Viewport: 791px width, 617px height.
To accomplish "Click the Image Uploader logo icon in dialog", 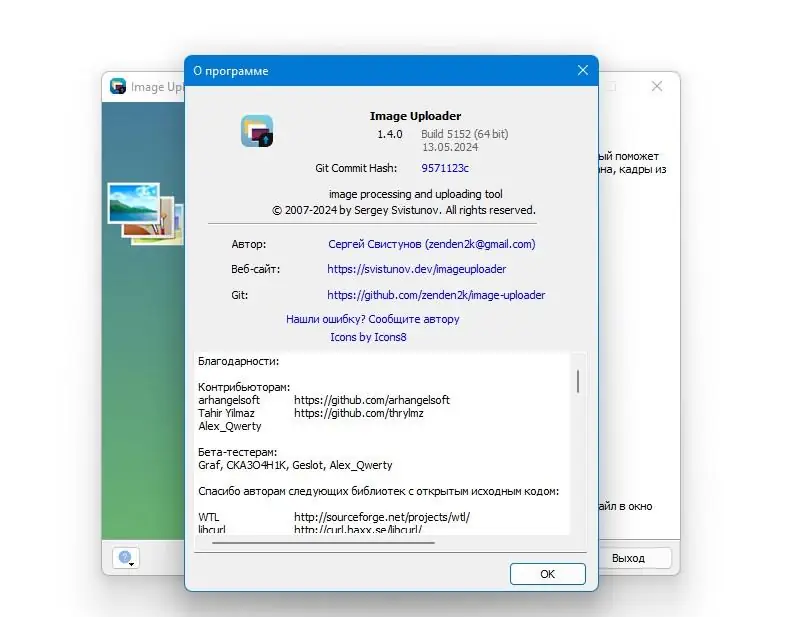I will point(257,131).
